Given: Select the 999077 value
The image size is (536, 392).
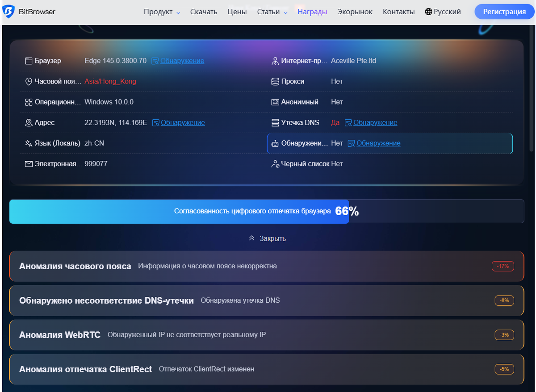Looking at the screenshot, I should click(96, 164).
